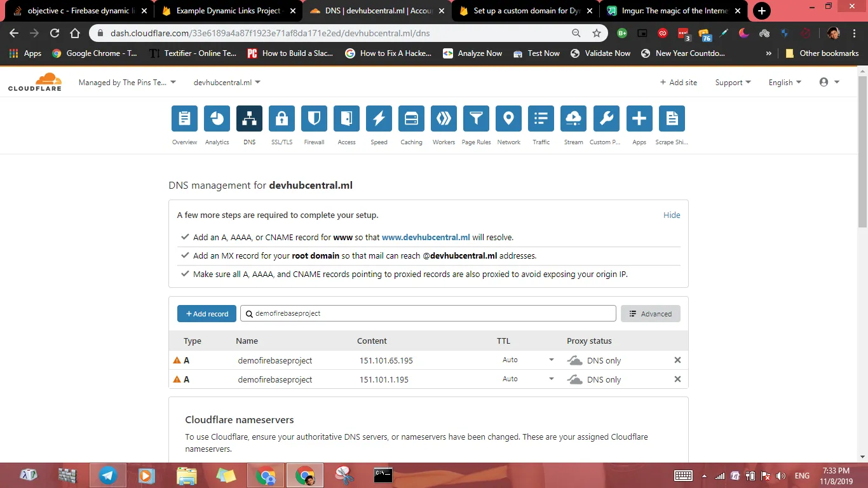Open the Stream cloud icon
This screenshot has width=868, height=488.
click(573, 119)
